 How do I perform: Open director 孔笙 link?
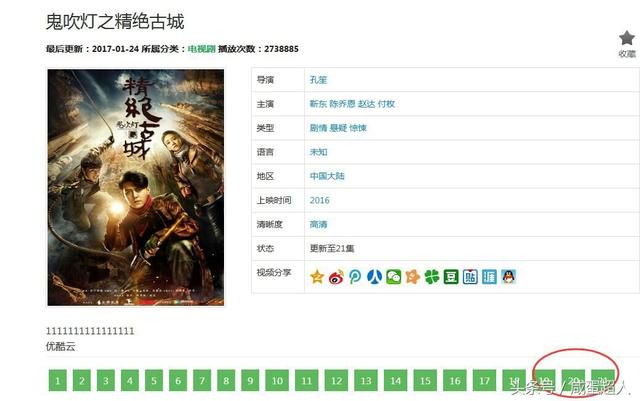(318, 80)
